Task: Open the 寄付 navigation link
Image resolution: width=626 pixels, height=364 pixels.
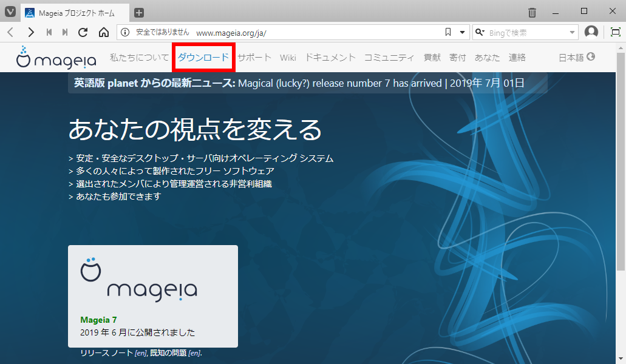Action: pos(458,58)
